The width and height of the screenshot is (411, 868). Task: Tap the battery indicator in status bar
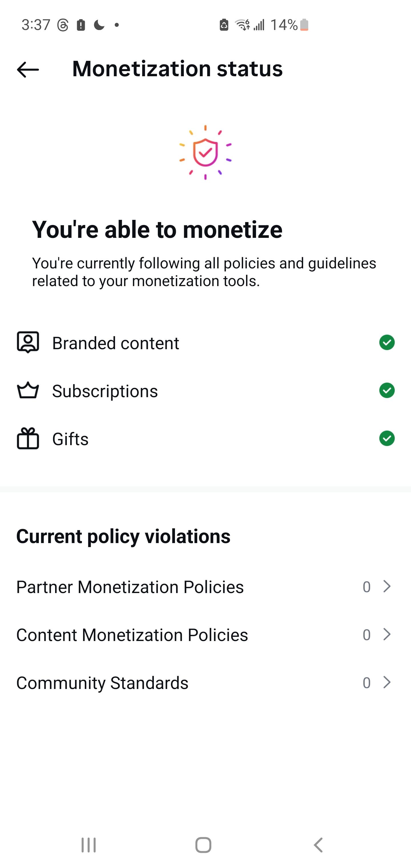(x=304, y=25)
